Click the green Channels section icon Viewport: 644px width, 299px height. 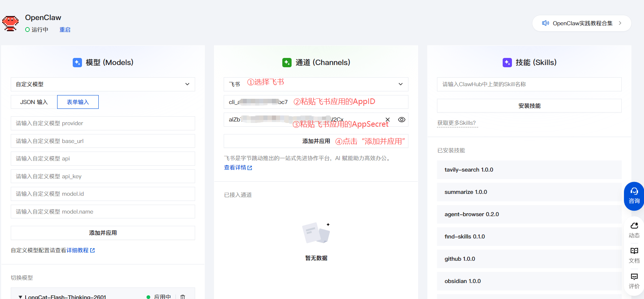click(x=287, y=62)
